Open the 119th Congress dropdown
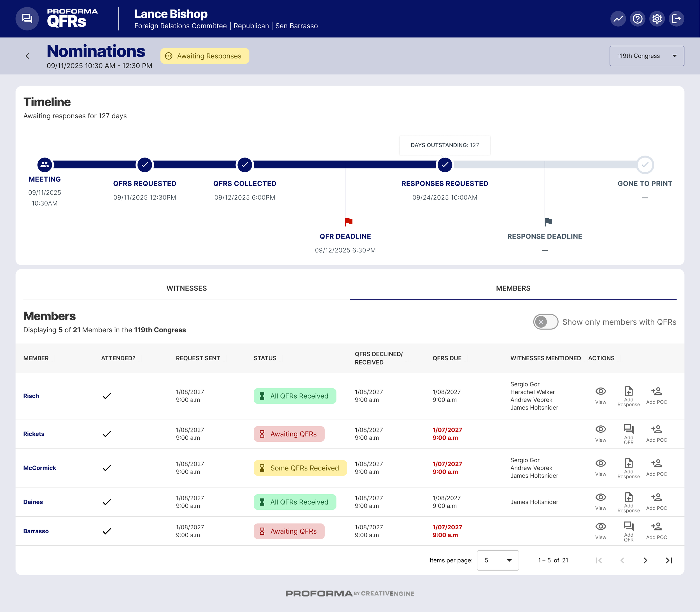Viewport: 700px width, 612px height. pos(647,56)
